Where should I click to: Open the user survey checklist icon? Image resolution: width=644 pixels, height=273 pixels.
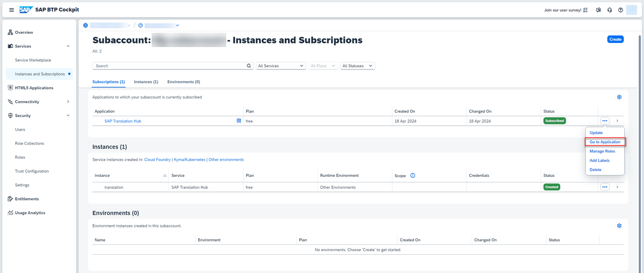coord(586,10)
